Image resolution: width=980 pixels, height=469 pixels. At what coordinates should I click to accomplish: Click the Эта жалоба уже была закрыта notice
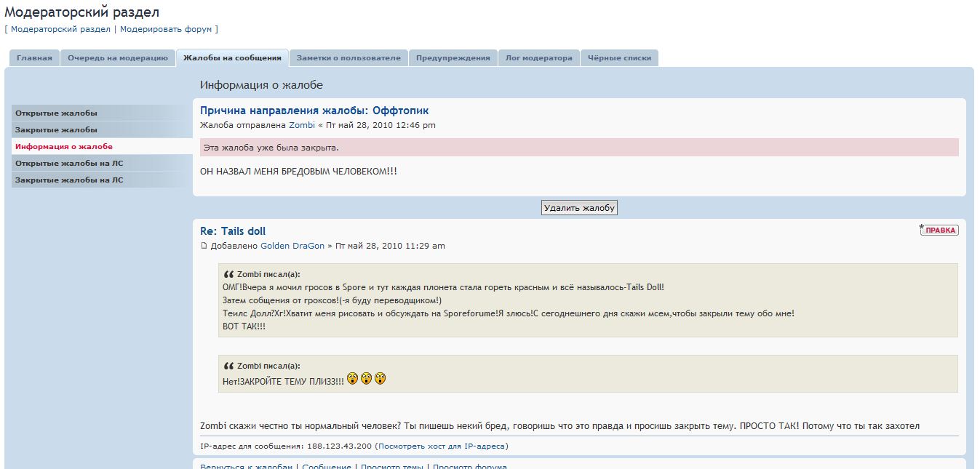click(579, 148)
